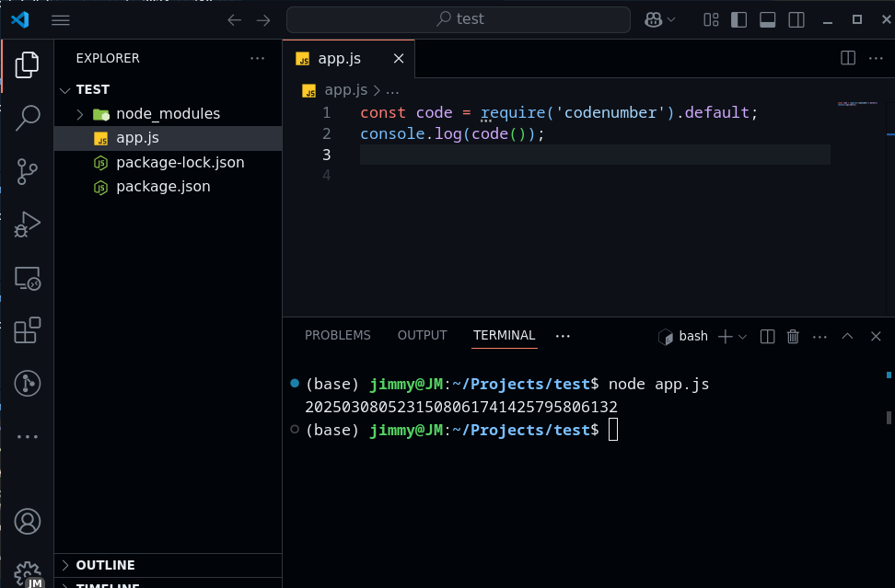Open the Copilot chat icon

tap(653, 20)
